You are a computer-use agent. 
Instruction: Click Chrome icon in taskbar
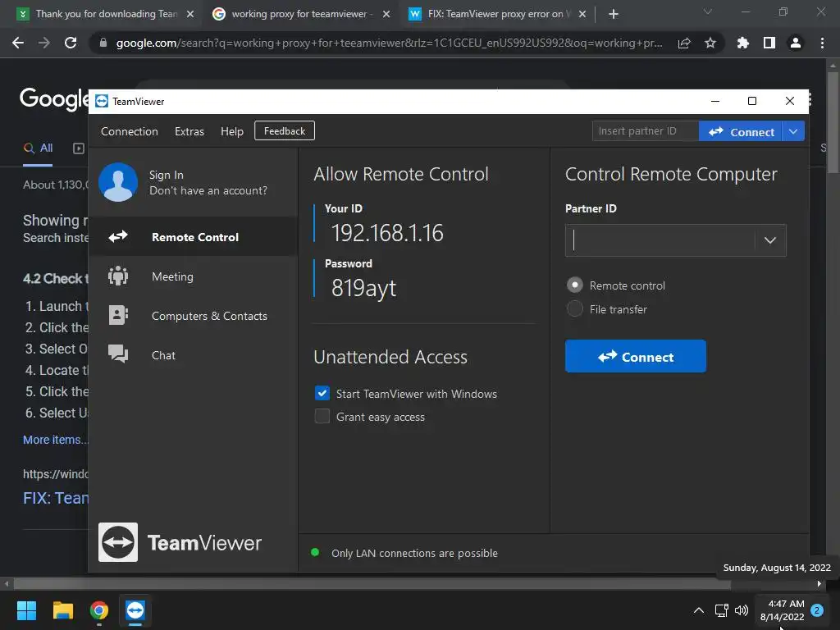point(99,610)
